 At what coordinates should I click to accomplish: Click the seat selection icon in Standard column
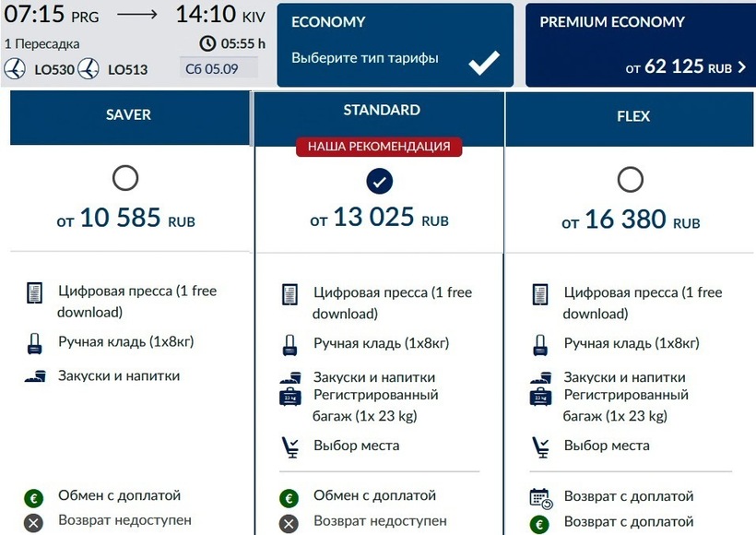click(x=289, y=447)
